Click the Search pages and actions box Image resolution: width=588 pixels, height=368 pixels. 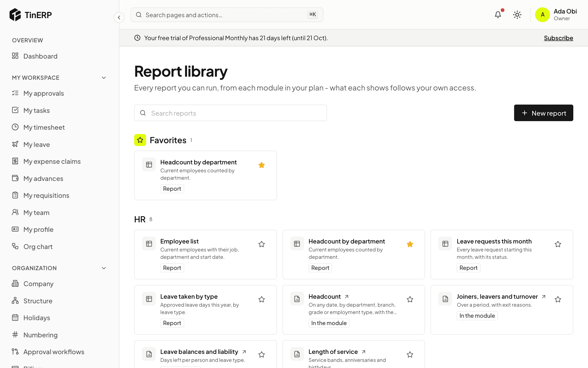227,15
